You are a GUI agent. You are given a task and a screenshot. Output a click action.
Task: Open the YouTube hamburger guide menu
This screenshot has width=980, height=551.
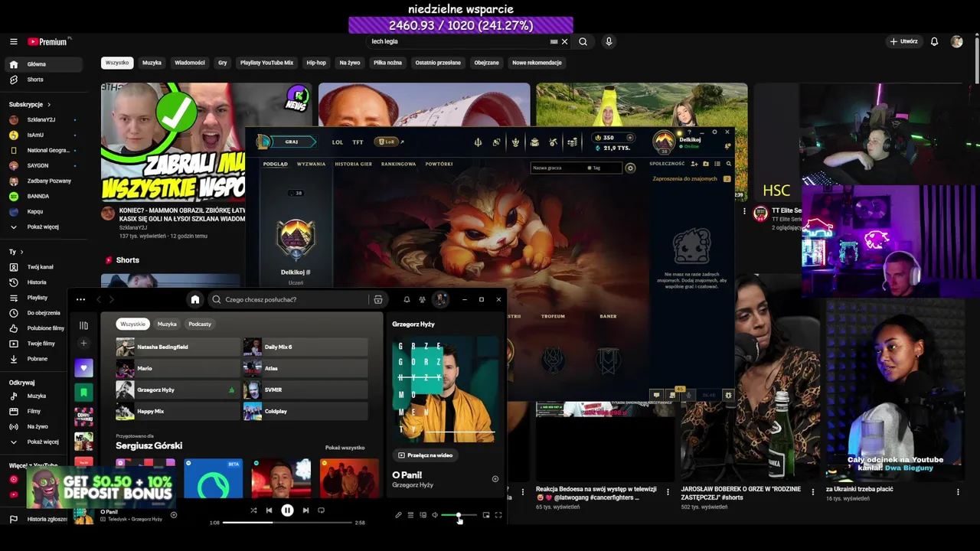[14, 41]
